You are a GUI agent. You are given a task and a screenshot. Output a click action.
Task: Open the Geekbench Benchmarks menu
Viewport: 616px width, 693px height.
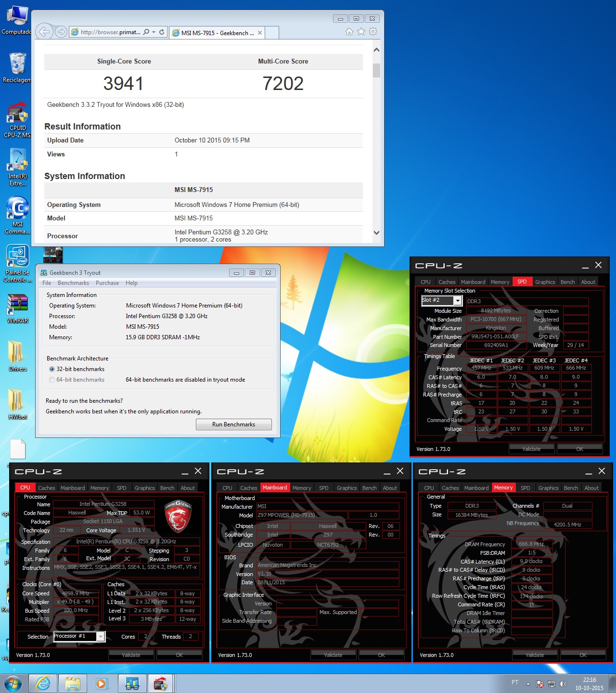[73, 283]
